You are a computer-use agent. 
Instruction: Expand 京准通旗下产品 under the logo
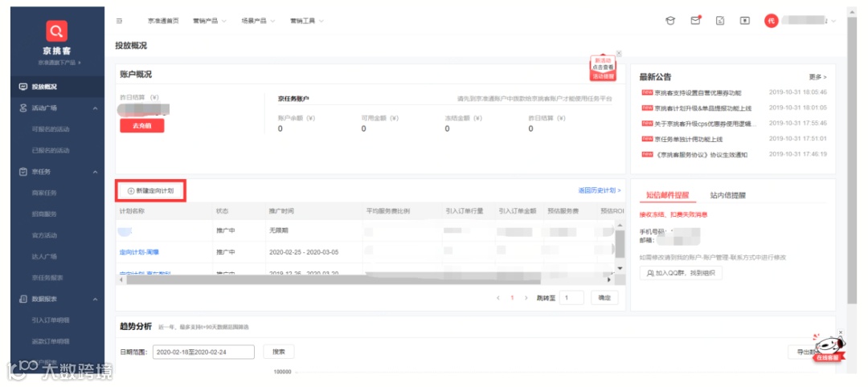pos(59,63)
